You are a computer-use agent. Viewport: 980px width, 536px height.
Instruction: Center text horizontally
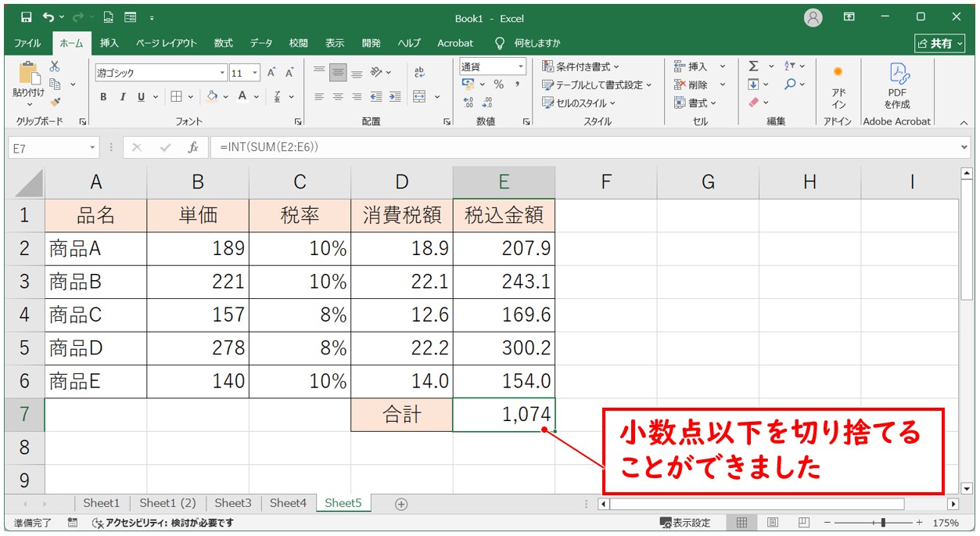[338, 97]
